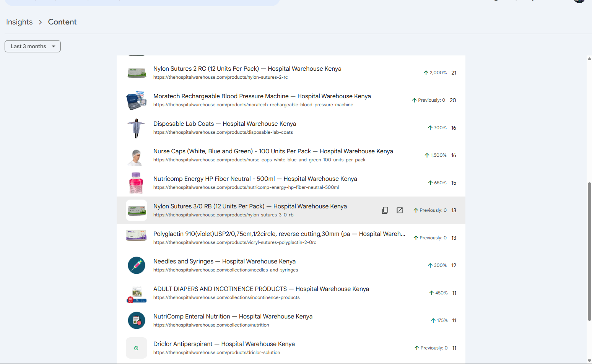
Task: Click the click count 20 for Moratech machine
Action: point(453,100)
